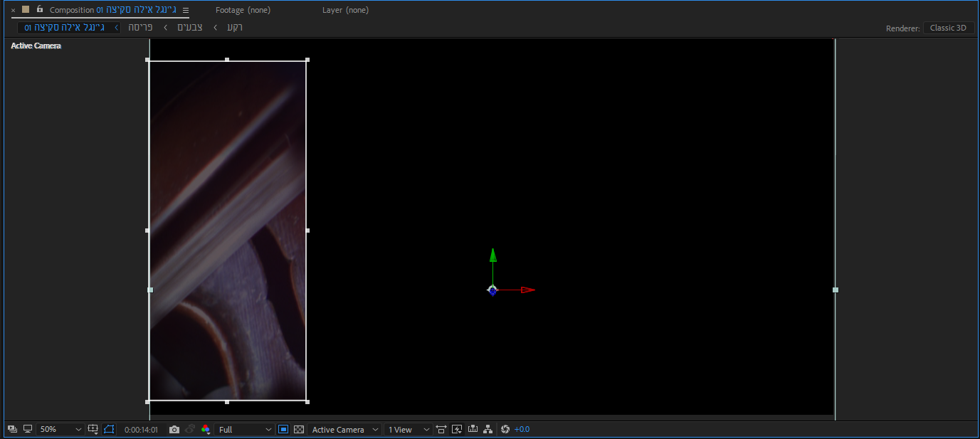Open the Composition Flowchart icon
Screen dimensions: 980x439
[x=488, y=430]
